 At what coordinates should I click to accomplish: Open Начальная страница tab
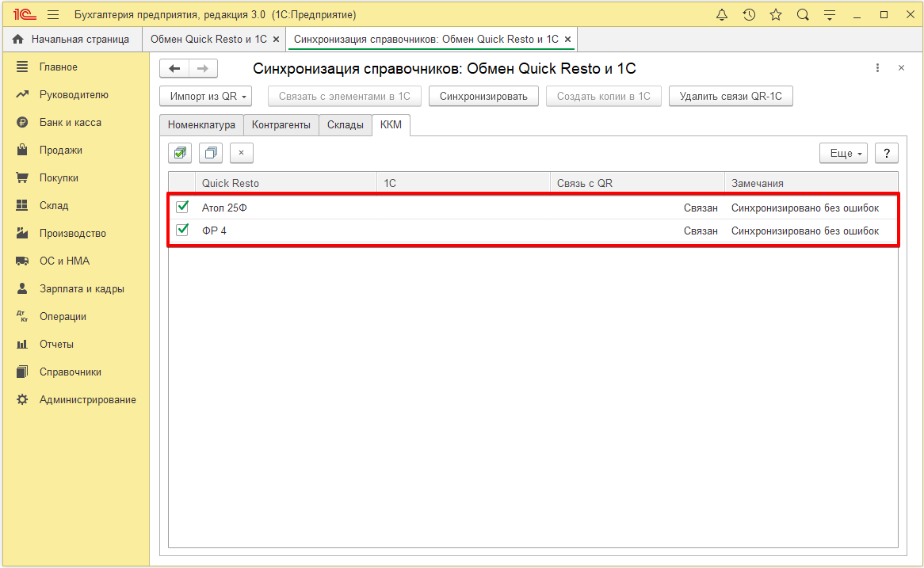coord(80,39)
